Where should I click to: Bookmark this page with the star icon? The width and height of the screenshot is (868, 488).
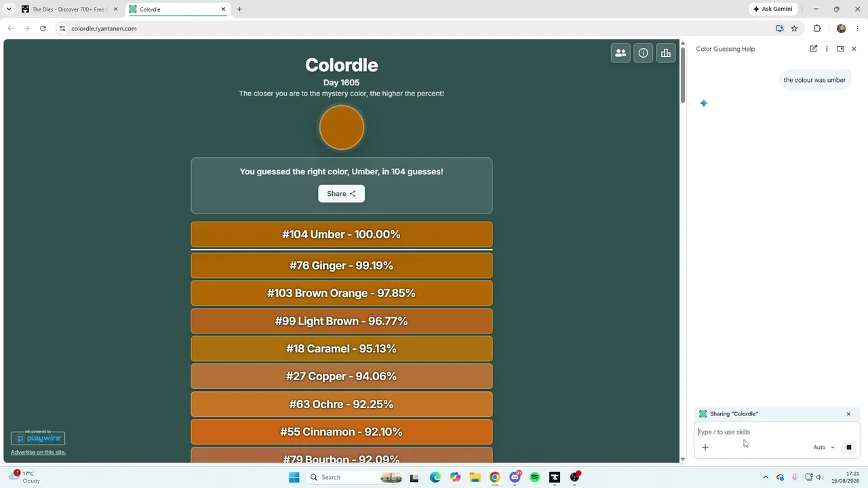(794, 28)
